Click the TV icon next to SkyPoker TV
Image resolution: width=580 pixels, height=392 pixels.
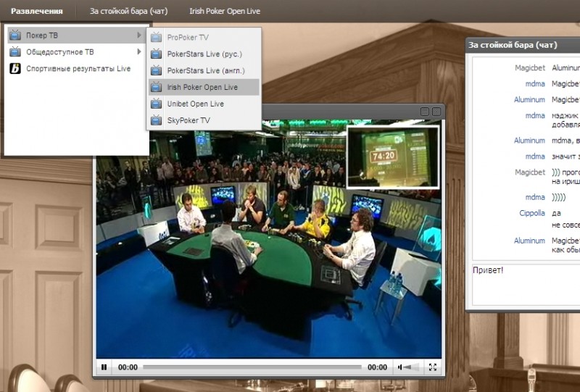156,120
